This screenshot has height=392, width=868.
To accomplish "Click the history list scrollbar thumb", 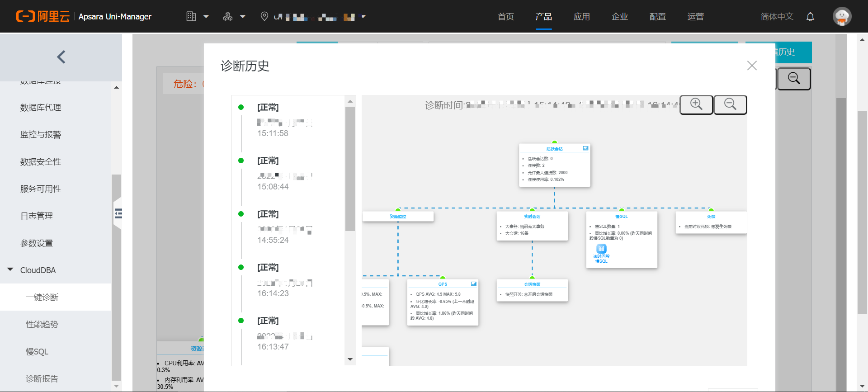I will point(350,169).
